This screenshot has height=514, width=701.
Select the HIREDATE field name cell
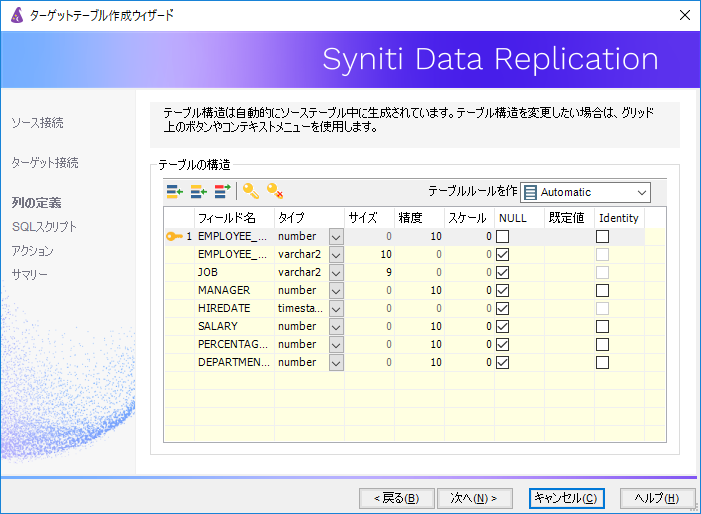click(234, 308)
